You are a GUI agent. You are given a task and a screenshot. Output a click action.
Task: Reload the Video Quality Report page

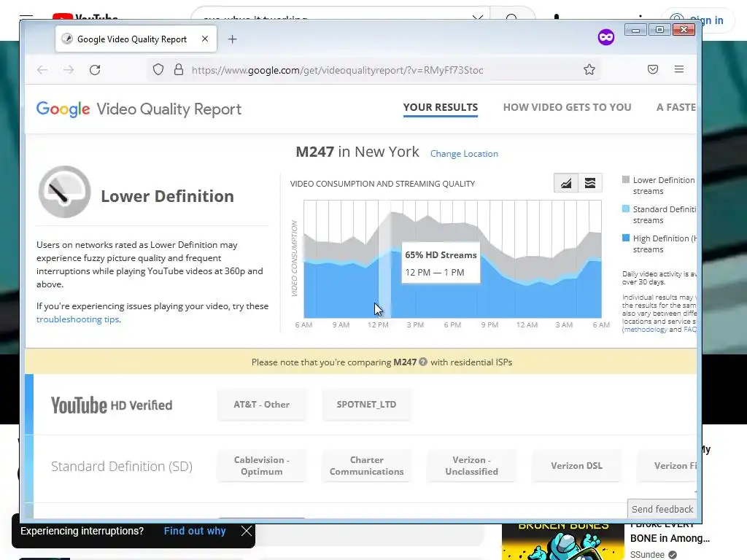pyautogui.click(x=95, y=70)
